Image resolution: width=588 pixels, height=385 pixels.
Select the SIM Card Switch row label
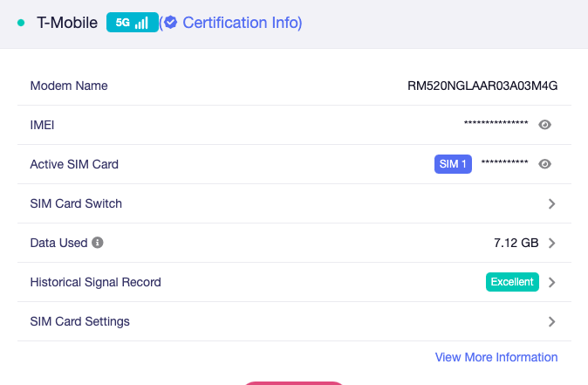coord(76,203)
